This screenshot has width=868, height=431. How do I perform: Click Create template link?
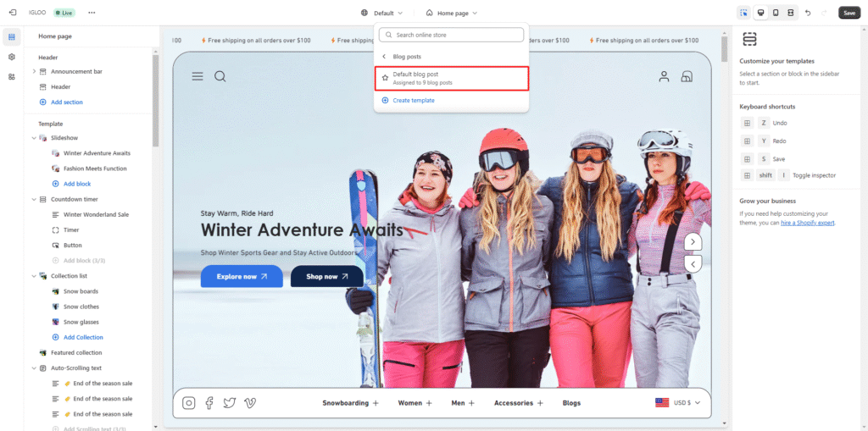pyautogui.click(x=413, y=100)
